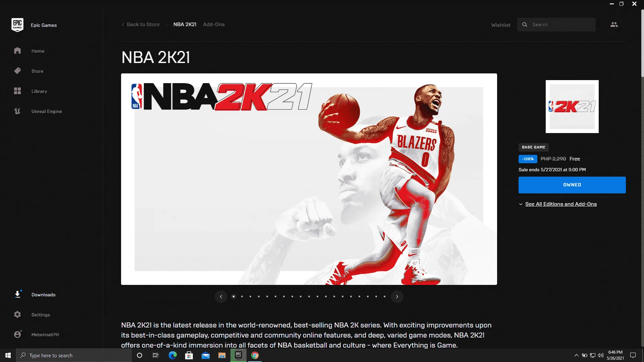The image size is (644, 362).
Task: Open the network tray icon
Action: tap(593, 355)
